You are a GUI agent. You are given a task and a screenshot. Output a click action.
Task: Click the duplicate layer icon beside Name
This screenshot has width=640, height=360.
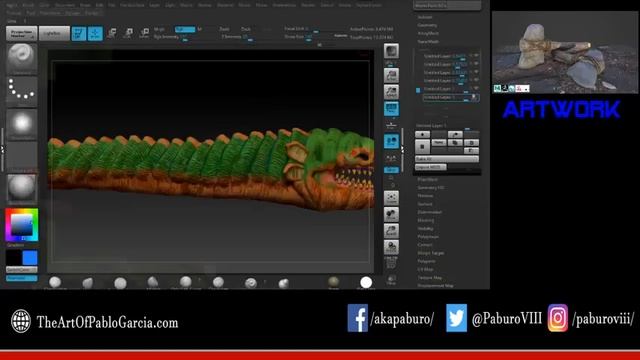point(455,142)
